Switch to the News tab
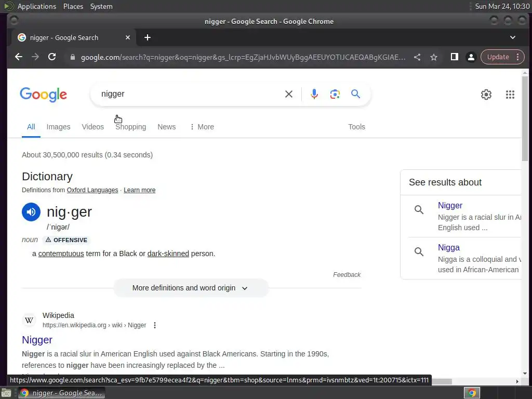 click(167, 127)
